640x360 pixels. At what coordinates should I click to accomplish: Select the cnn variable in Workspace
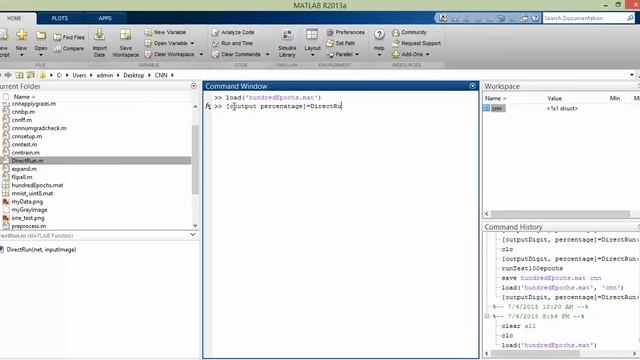[x=497, y=108]
